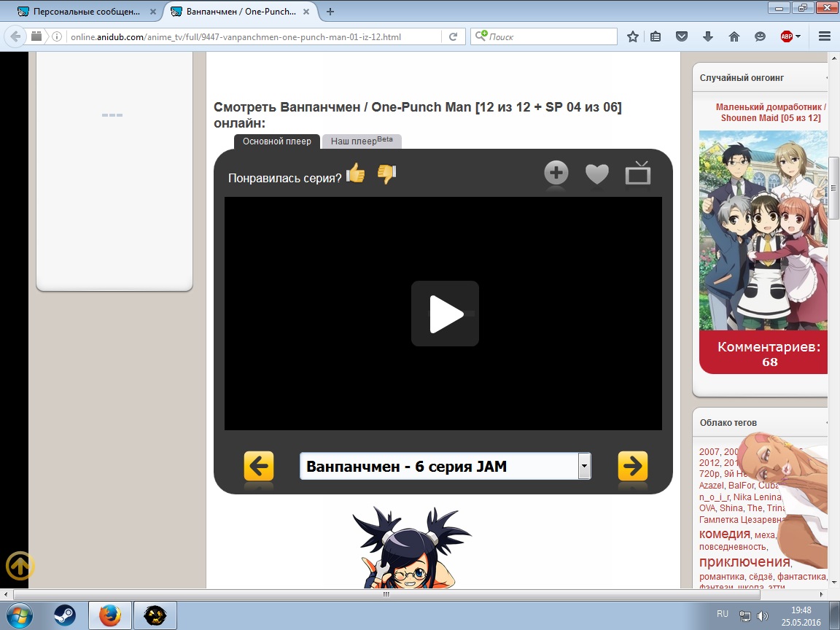Click the scroll-to-top arrow button
The width and height of the screenshot is (840, 630).
[x=20, y=566]
